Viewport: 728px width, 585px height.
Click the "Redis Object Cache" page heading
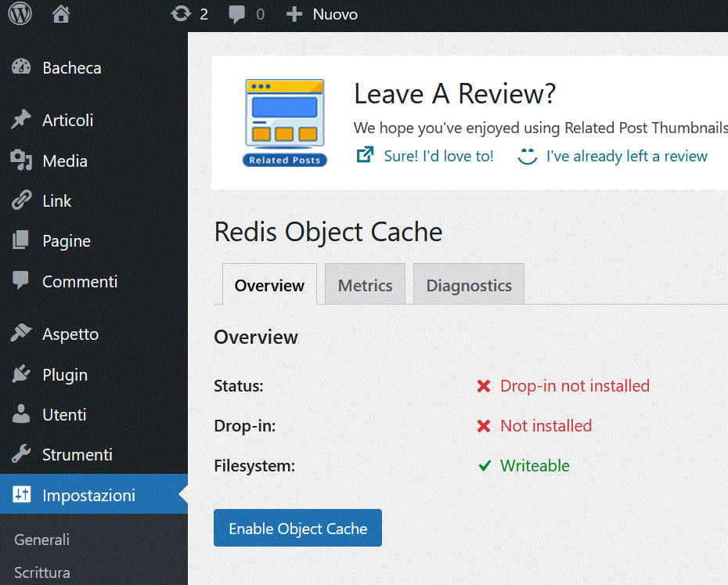[x=328, y=232]
